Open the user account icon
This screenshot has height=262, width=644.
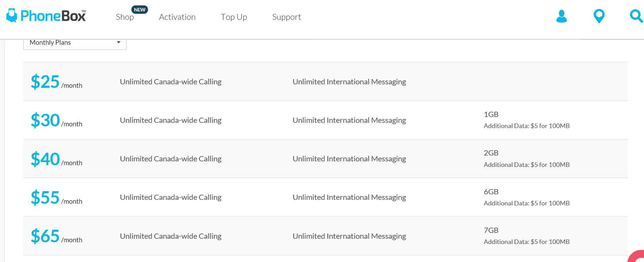point(561,16)
